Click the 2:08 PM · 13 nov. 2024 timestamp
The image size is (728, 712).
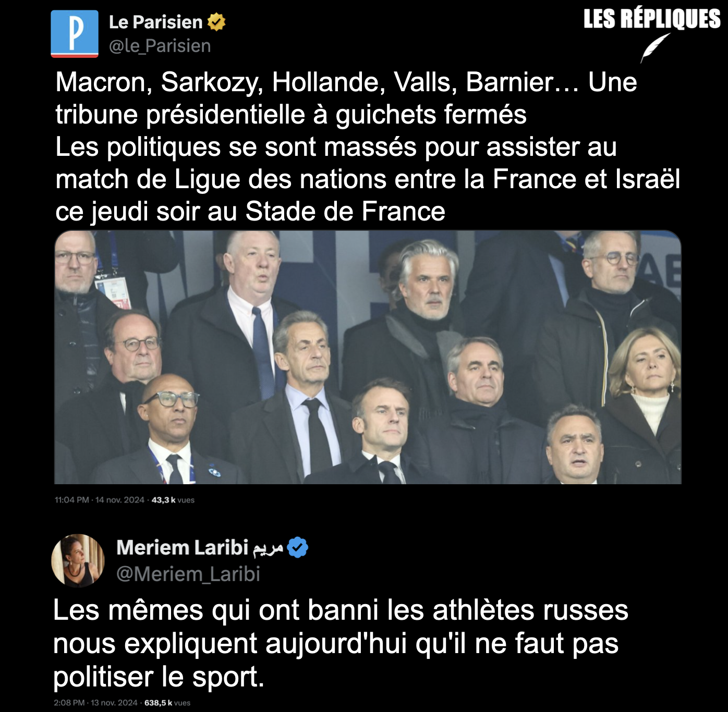tap(96, 703)
